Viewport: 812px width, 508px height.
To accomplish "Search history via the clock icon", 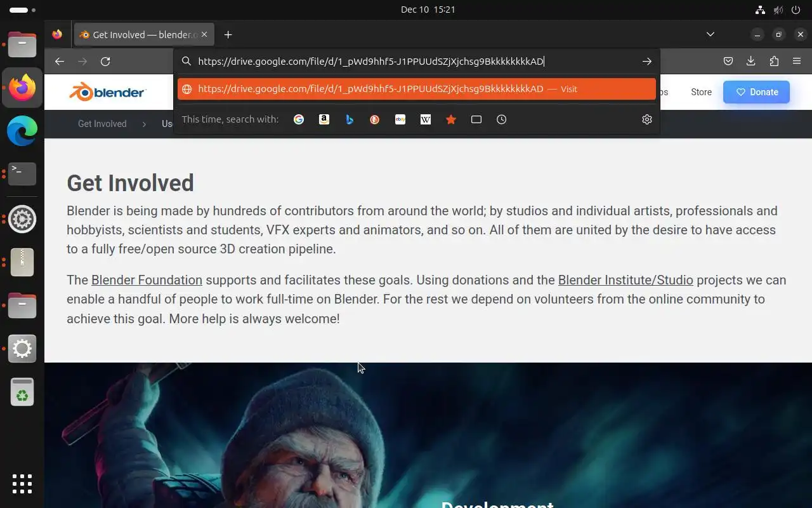I will [502, 119].
